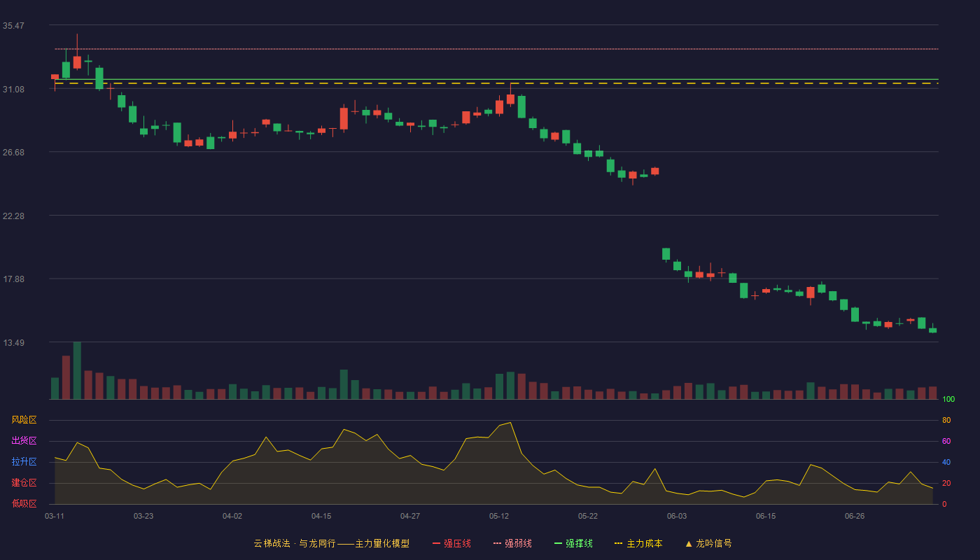Select the 出货区 zone label
The image size is (980, 560).
pyautogui.click(x=24, y=441)
